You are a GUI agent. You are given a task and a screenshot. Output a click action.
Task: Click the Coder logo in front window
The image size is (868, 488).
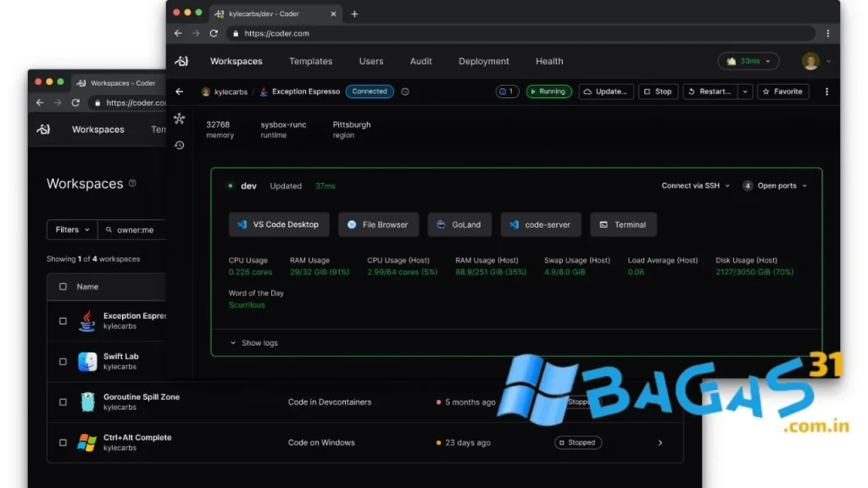click(181, 61)
